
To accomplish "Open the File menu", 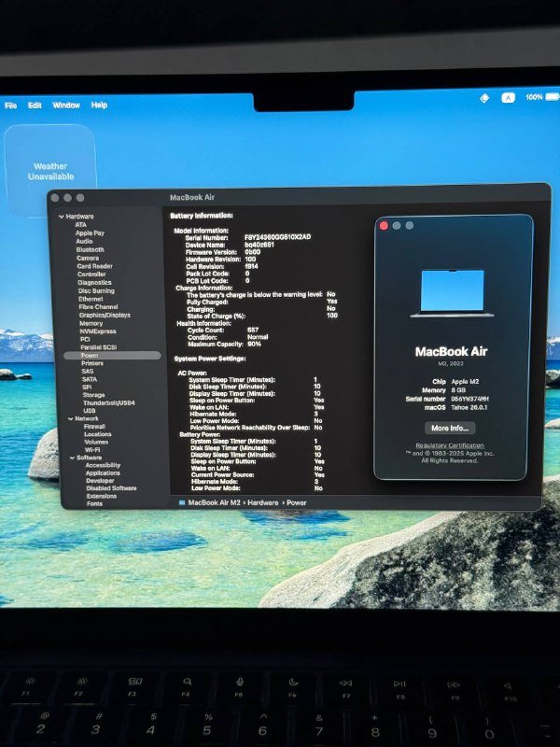I will tap(10, 106).
